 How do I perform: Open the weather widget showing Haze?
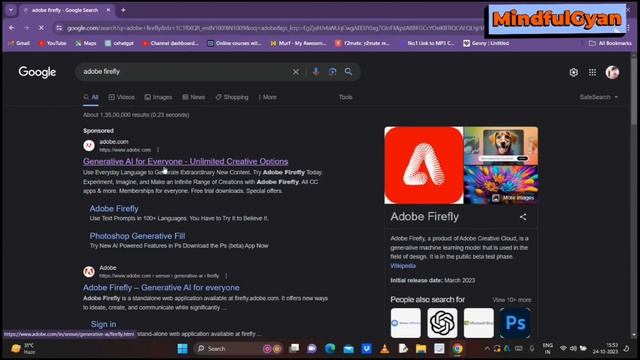(x=23, y=349)
